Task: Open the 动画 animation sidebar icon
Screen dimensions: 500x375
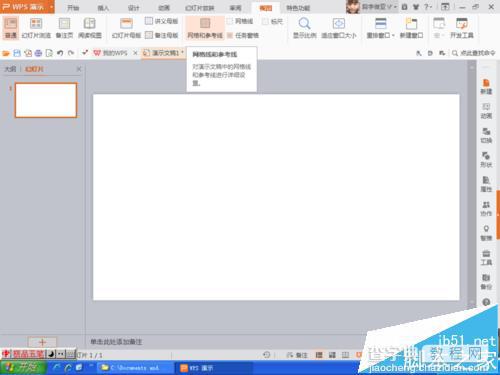Action: (486, 111)
